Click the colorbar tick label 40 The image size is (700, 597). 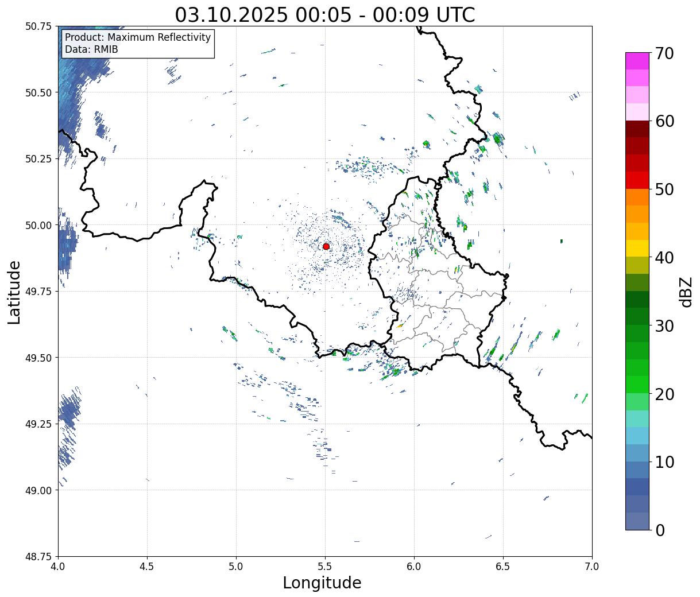click(x=664, y=258)
